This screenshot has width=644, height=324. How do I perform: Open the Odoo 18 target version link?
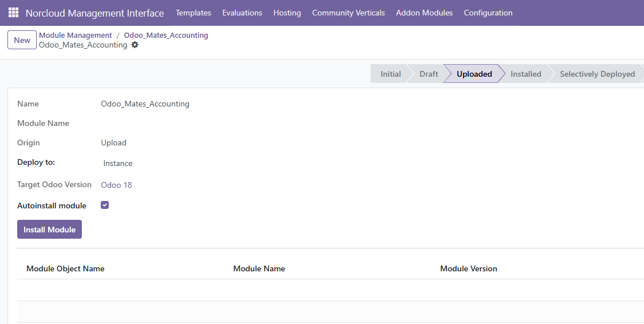(116, 185)
